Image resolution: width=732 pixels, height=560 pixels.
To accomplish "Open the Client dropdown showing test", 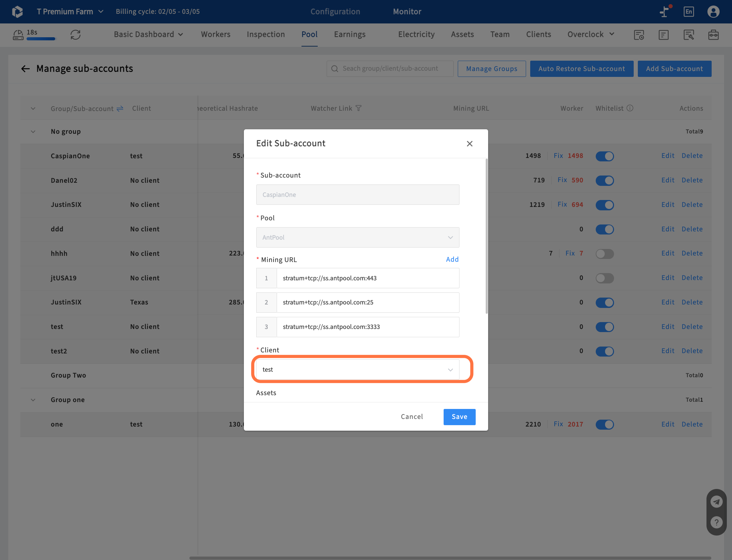I will [x=358, y=369].
